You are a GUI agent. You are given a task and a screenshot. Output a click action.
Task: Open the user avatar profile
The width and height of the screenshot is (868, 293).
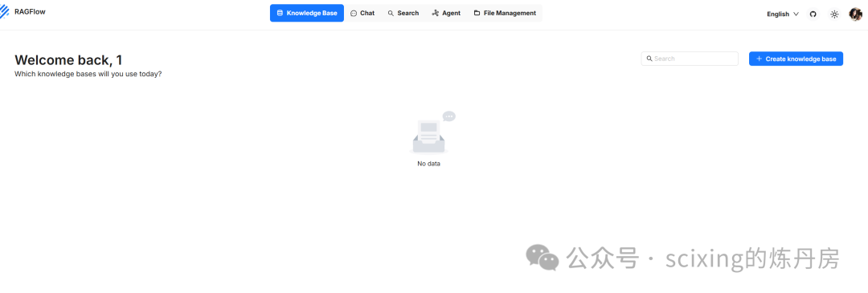coord(855,14)
